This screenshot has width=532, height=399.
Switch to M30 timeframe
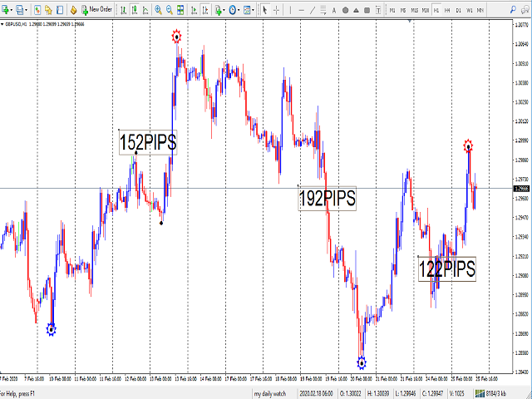pos(425,10)
